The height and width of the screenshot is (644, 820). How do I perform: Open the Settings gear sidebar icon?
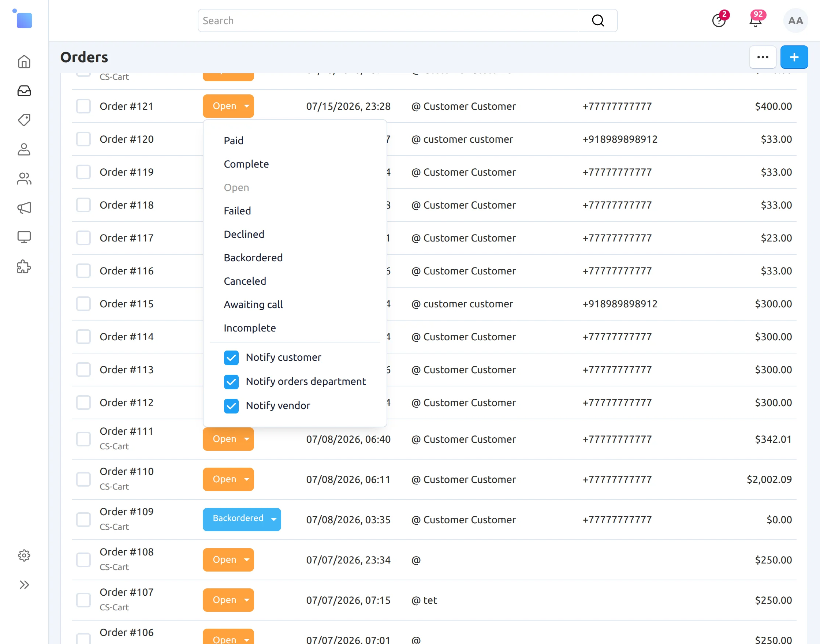coord(24,555)
